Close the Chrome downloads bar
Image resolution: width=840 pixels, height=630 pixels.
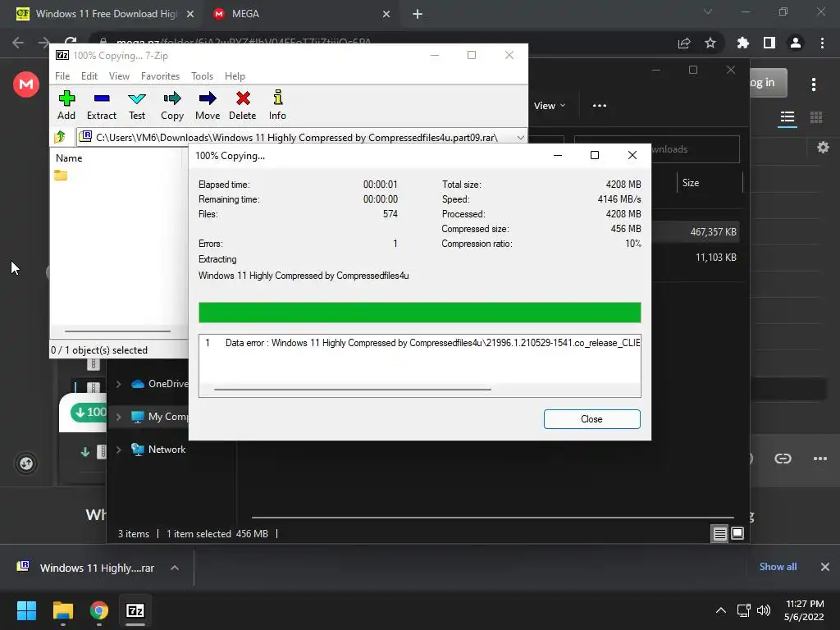(825, 566)
